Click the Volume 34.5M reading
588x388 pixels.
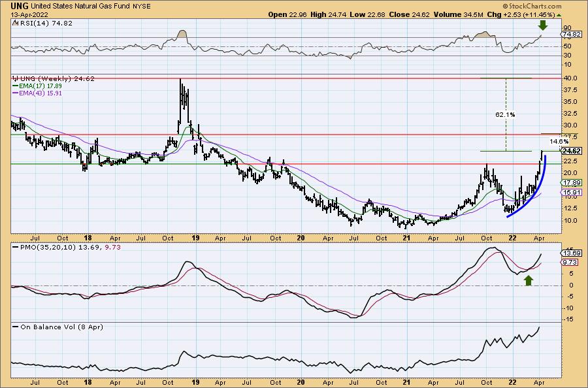point(458,14)
